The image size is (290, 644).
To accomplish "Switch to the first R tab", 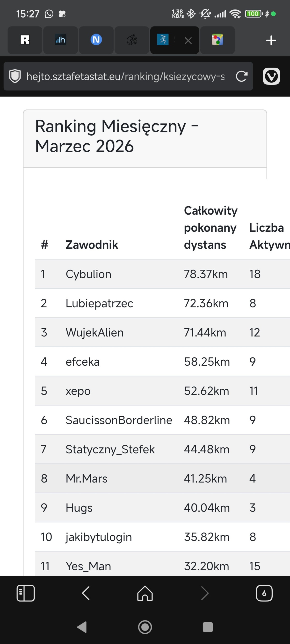I will tap(25, 40).
